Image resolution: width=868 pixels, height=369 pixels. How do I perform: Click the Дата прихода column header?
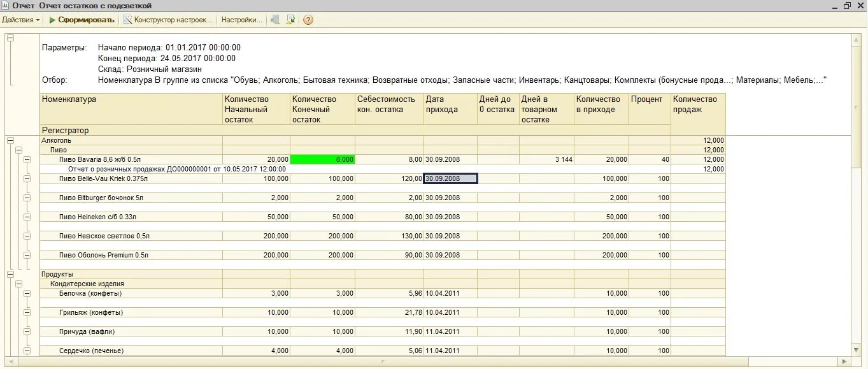point(450,109)
